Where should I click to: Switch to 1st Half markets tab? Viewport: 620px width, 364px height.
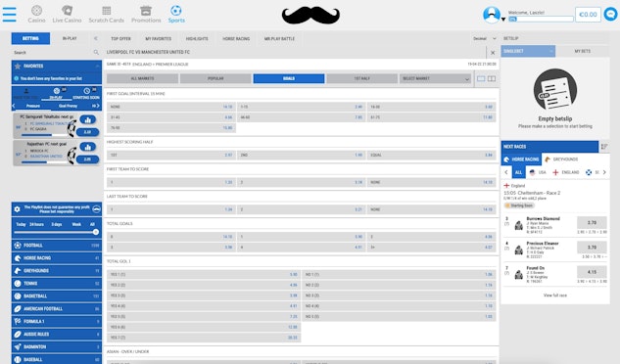point(361,78)
